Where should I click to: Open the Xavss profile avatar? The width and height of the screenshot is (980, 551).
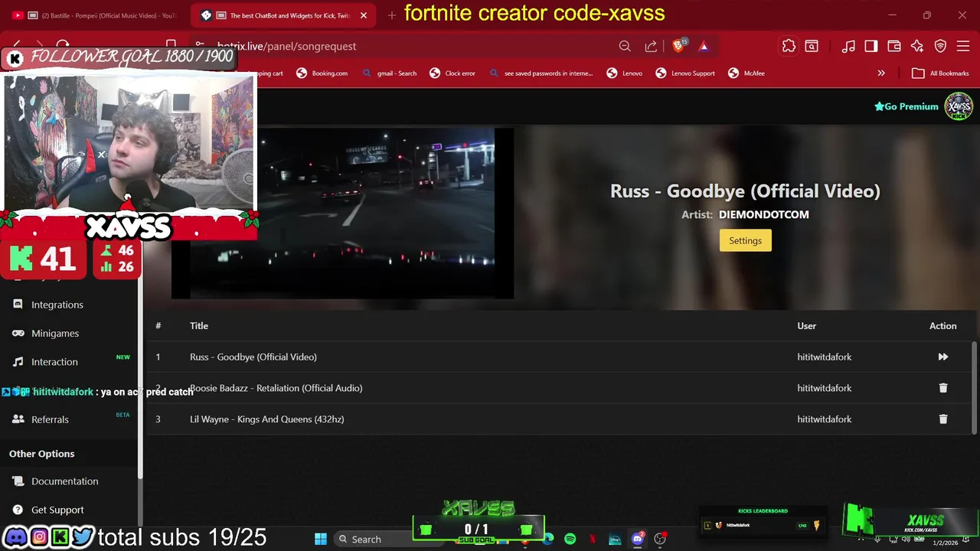959,106
